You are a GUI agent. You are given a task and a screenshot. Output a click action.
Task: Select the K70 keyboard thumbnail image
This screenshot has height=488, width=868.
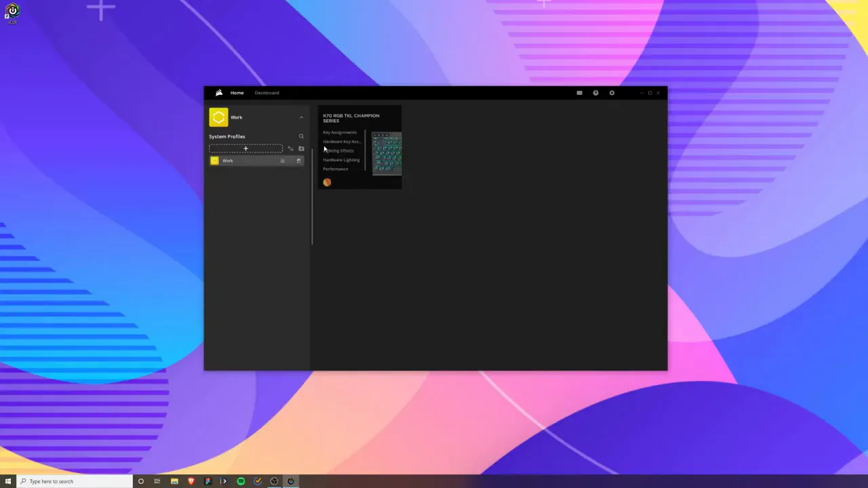coord(387,155)
